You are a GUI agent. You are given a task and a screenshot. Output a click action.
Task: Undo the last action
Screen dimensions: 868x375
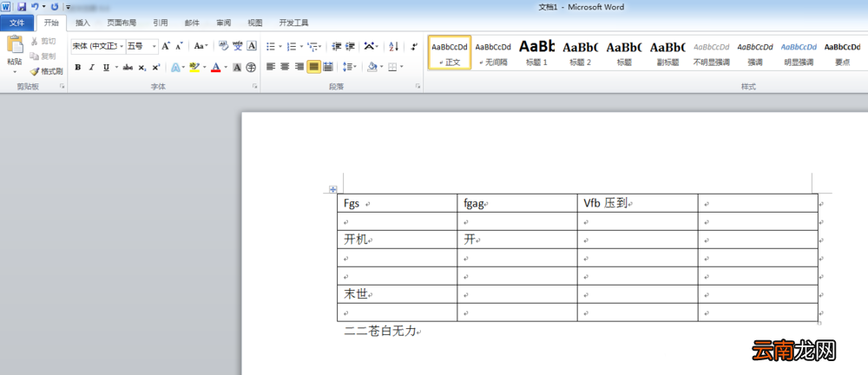point(35,7)
